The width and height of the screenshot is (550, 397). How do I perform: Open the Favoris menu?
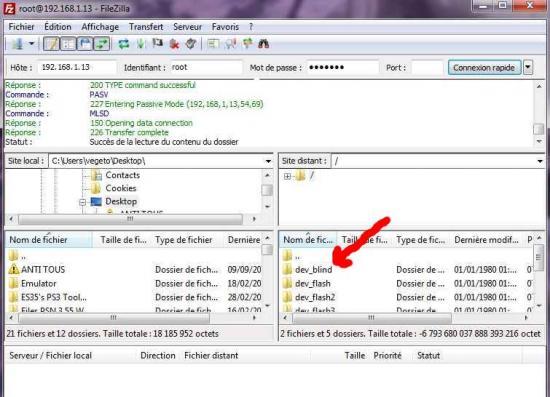(225, 27)
